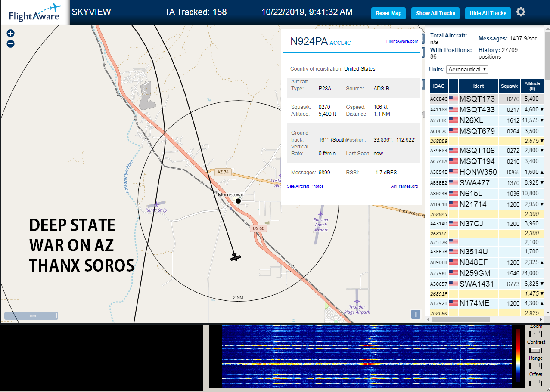Click US flag in N174ME row
The height and width of the screenshot is (392, 550).
coord(454,303)
